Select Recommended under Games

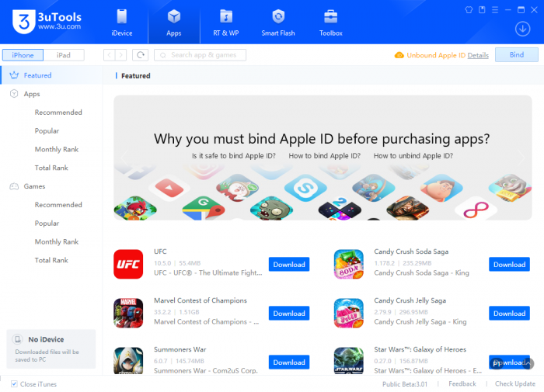click(58, 205)
